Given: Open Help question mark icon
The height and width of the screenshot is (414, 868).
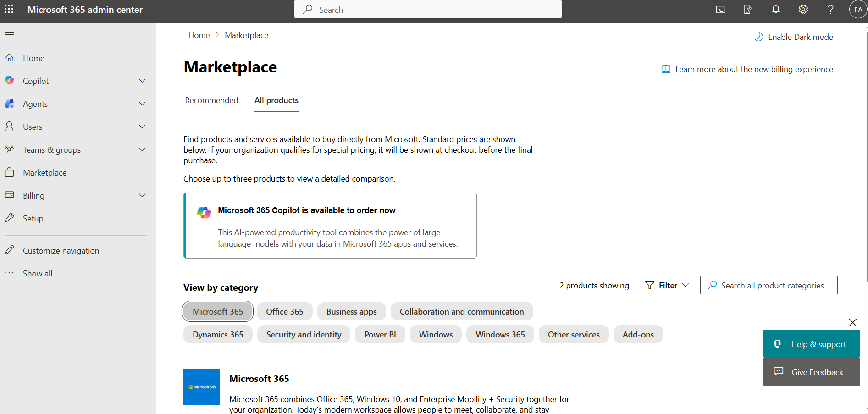Looking at the screenshot, I should (830, 10).
